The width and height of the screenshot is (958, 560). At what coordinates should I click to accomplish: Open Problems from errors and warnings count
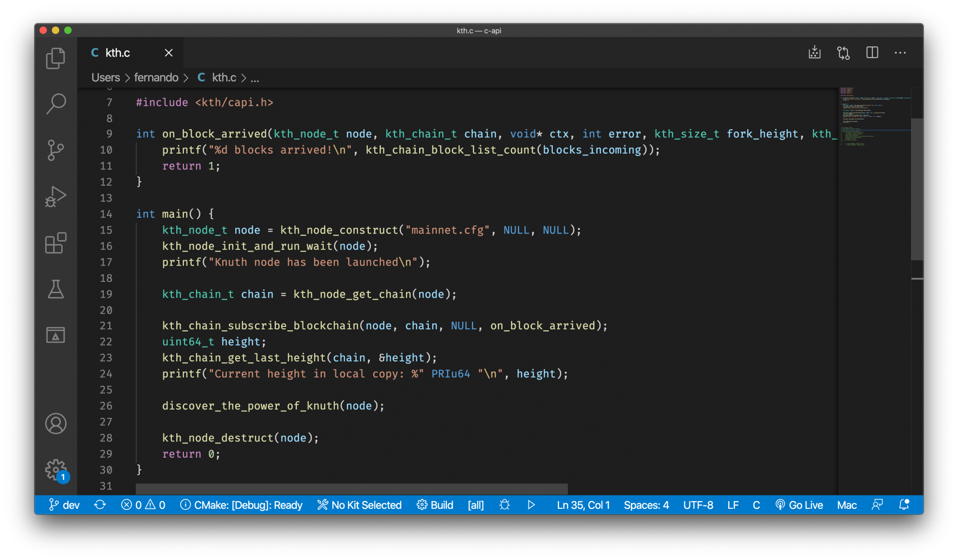[x=143, y=505]
